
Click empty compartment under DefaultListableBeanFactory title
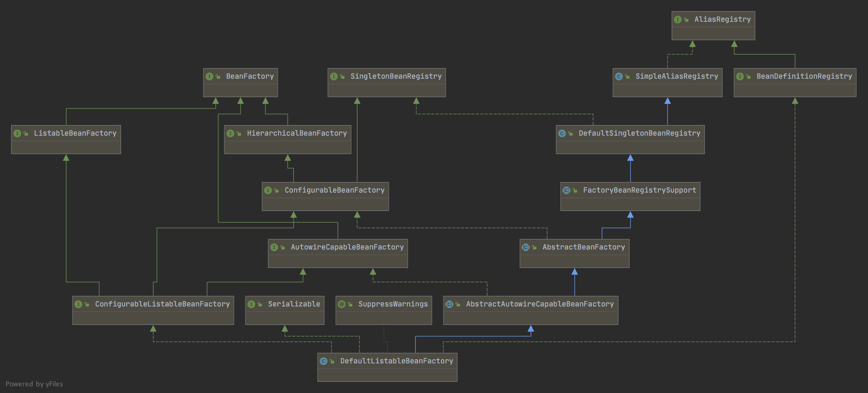pos(387,375)
